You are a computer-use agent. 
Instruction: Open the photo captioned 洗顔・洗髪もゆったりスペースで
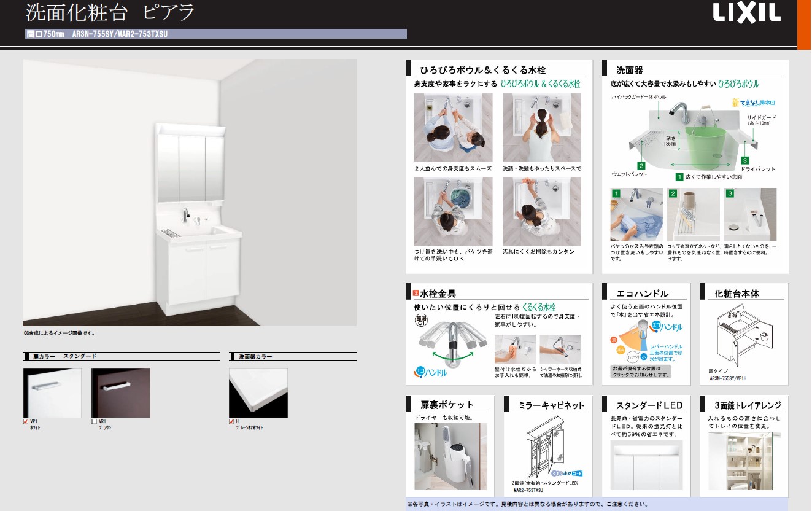(541, 128)
